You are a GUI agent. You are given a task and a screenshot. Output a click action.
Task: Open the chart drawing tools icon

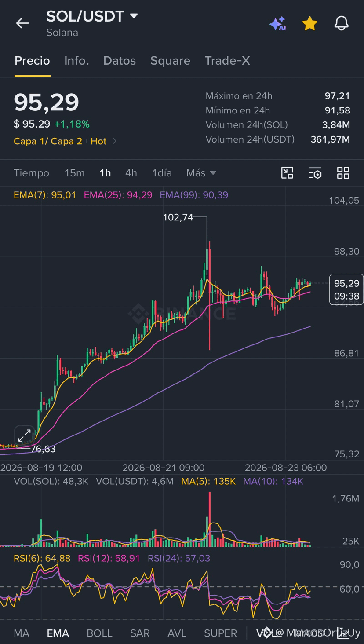[287, 173]
